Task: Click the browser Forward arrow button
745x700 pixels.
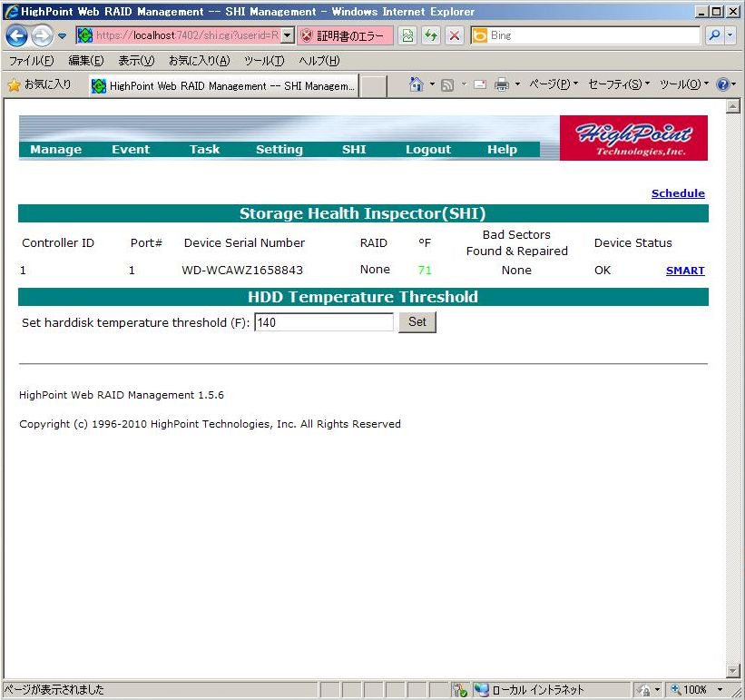Action: [42, 36]
